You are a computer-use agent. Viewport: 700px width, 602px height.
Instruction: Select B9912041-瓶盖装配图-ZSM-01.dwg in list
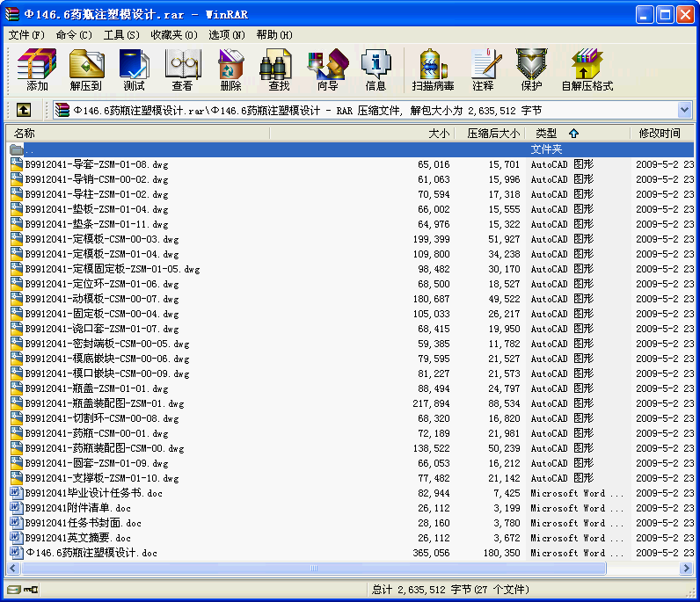(x=104, y=403)
